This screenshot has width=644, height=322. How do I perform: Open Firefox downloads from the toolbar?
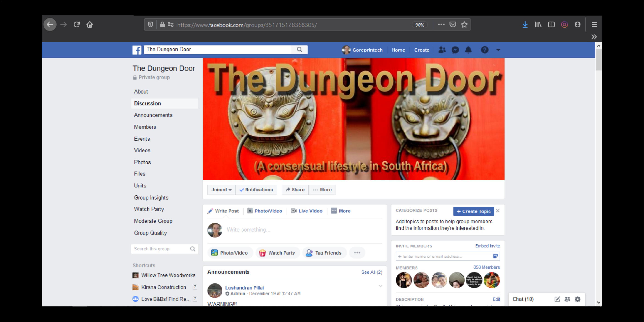pos(525,25)
